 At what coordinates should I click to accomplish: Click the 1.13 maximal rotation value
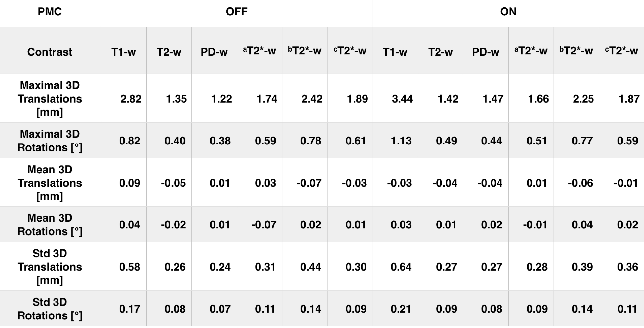click(x=401, y=141)
